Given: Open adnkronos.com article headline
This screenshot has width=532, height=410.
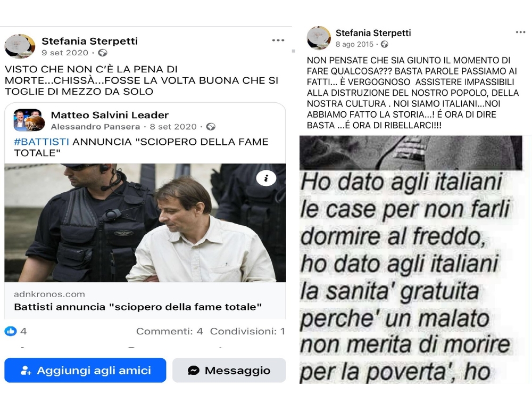Looking at the screenshot, I should [138, 307].
